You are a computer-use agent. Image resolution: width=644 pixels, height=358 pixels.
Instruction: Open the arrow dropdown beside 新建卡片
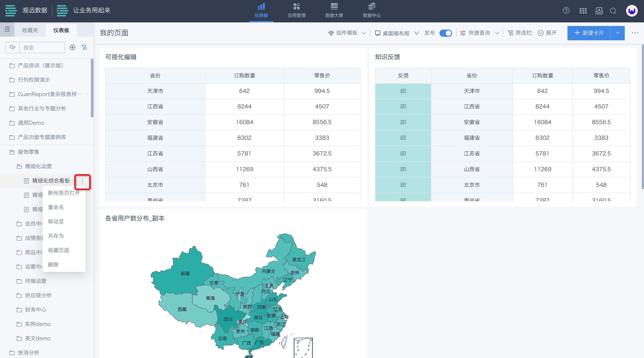(618, 33)
